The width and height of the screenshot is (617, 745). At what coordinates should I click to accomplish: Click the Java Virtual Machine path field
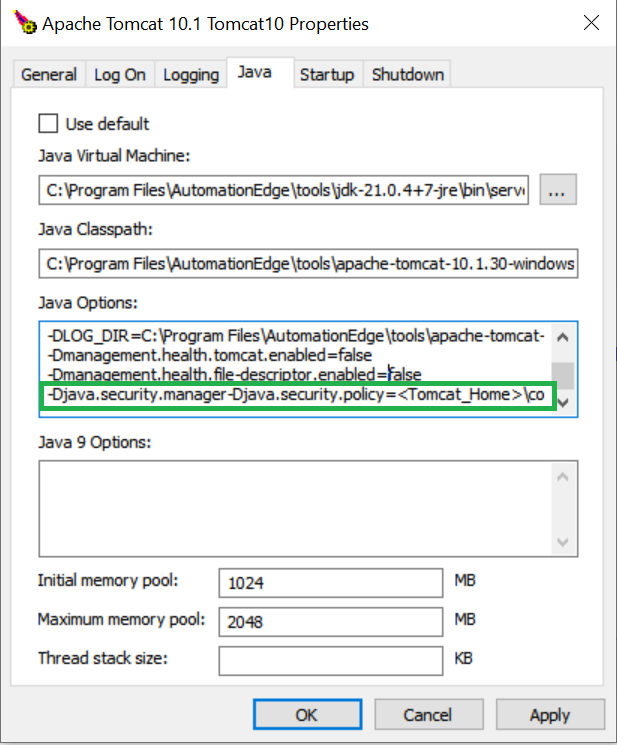coord(284,190)
